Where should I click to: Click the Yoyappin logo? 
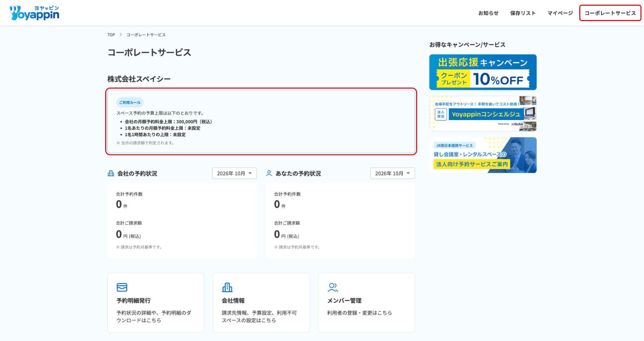pos(34,13)
